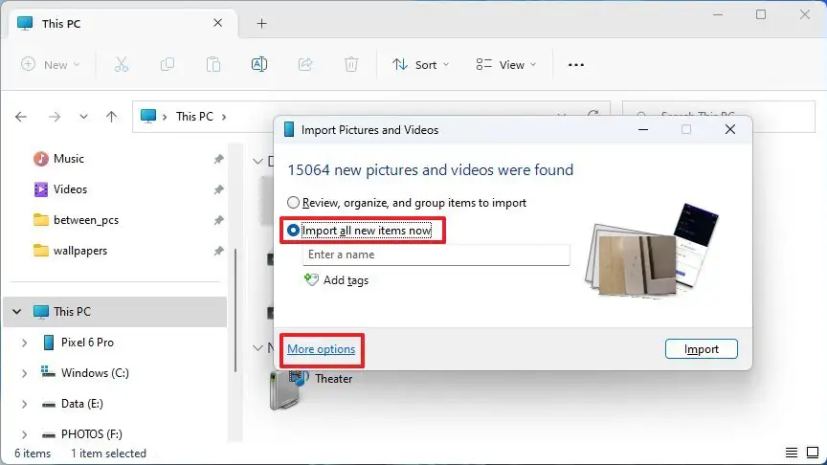Click the Rename icon in the toolbar
Viewport: 827px width, 465px height.
(259, 64)
